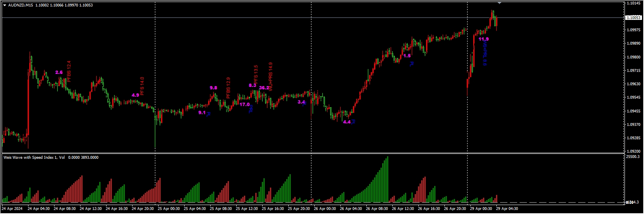The image size is (644, 214).
Task: Click the red PFS 14.0 vertical label
Action: (142, 86)
